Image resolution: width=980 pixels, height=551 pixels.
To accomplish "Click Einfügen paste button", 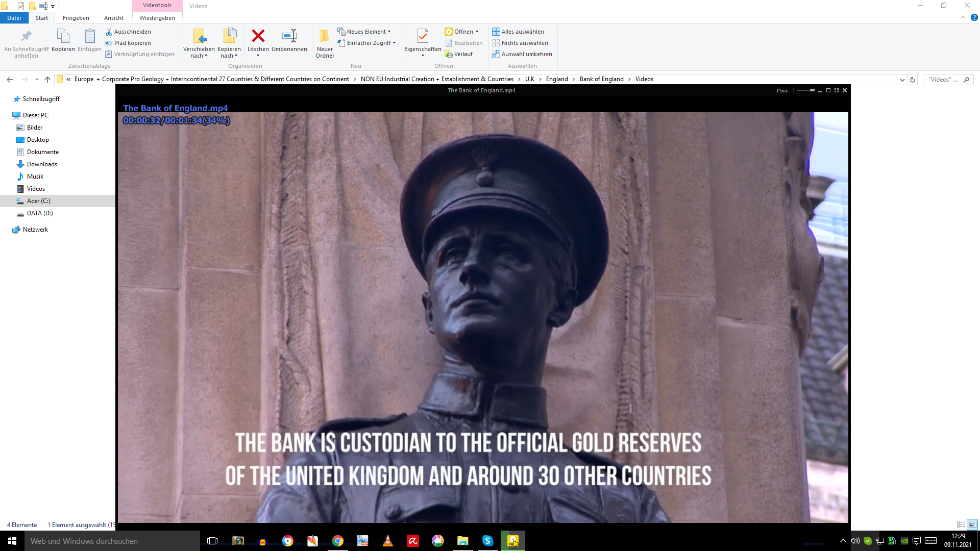I will pos(89,40).
